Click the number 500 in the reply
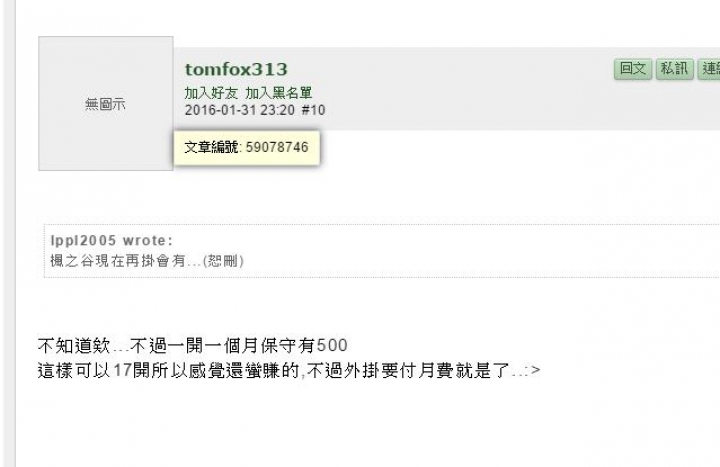 (332, 345)
